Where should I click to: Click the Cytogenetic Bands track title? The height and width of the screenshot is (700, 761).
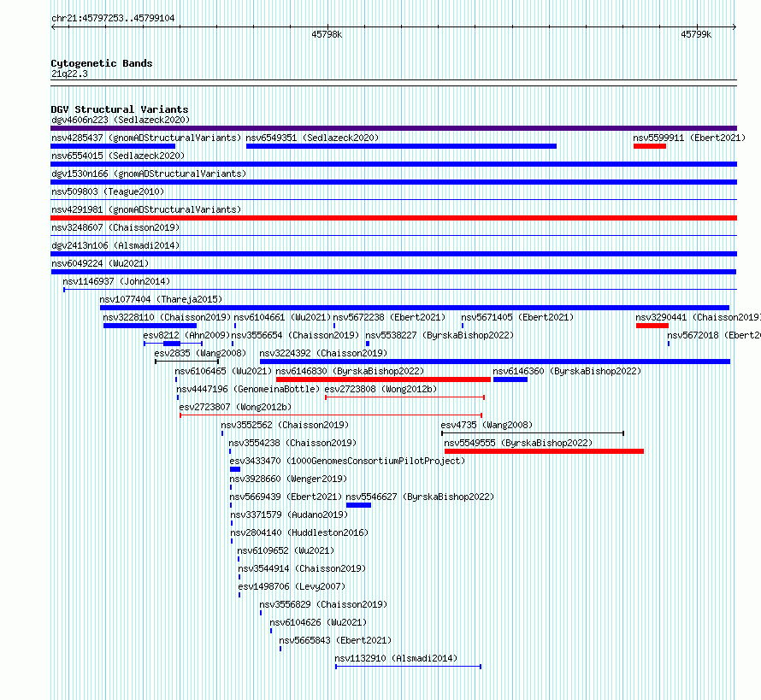click(102, 63)
